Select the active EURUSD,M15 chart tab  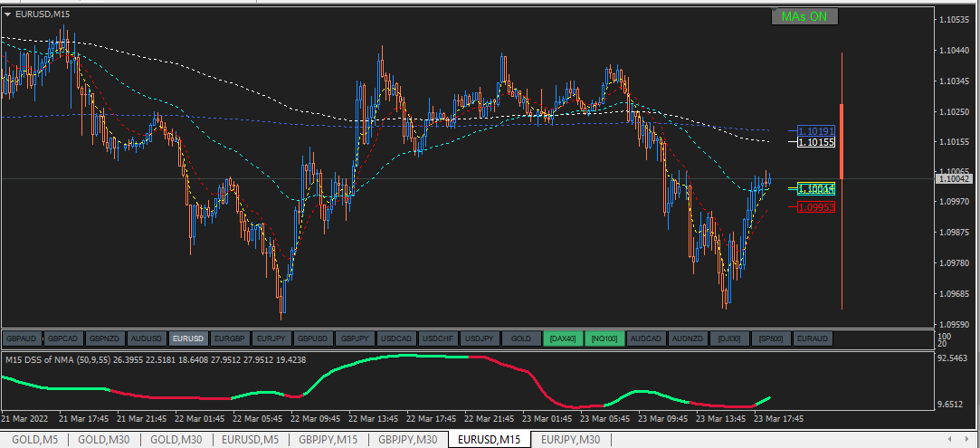(489, 440)
